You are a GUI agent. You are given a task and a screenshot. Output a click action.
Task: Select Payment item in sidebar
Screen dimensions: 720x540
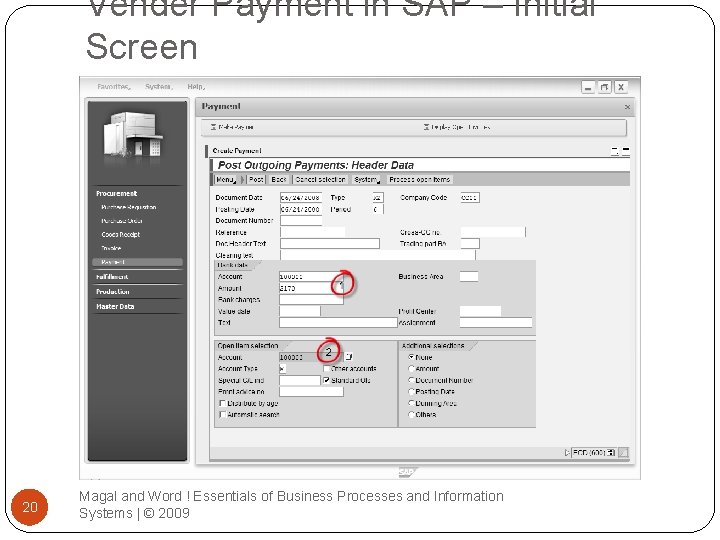point(137,262)
